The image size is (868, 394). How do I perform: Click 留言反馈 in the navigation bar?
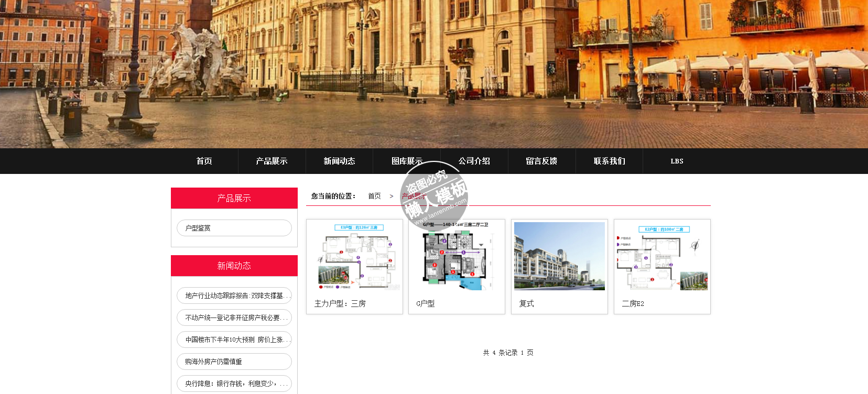[x=541, y=161]
